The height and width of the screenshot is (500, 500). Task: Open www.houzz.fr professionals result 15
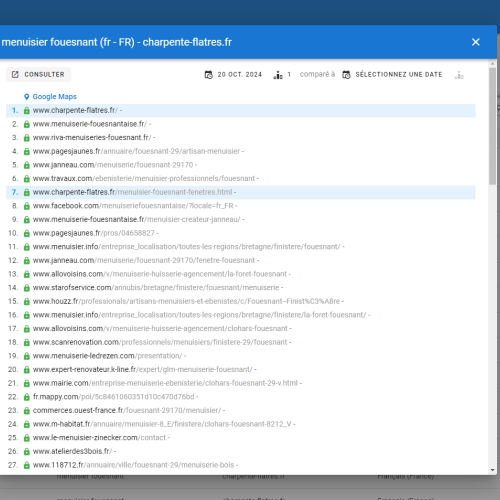click(x=186, y=301)
